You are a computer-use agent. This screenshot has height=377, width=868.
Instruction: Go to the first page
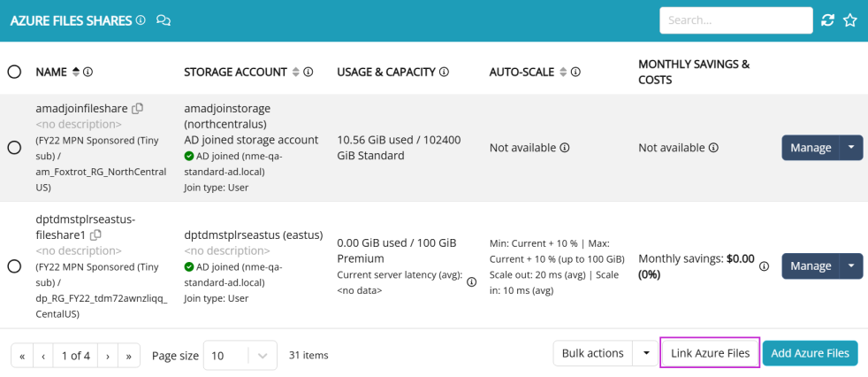22,356
